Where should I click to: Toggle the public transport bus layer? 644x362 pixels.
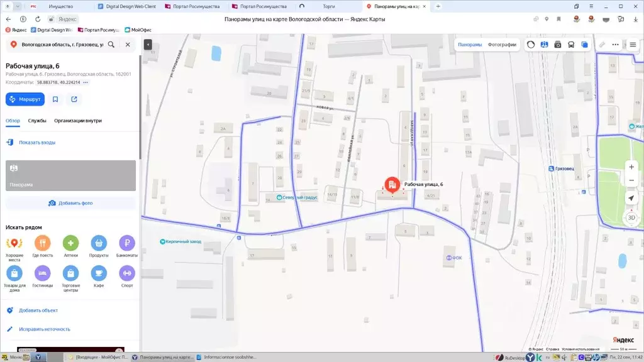tap(571, 45)
